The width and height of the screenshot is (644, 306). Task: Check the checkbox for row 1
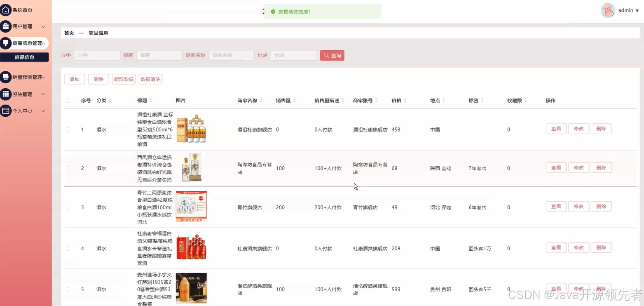click(68, 129)
